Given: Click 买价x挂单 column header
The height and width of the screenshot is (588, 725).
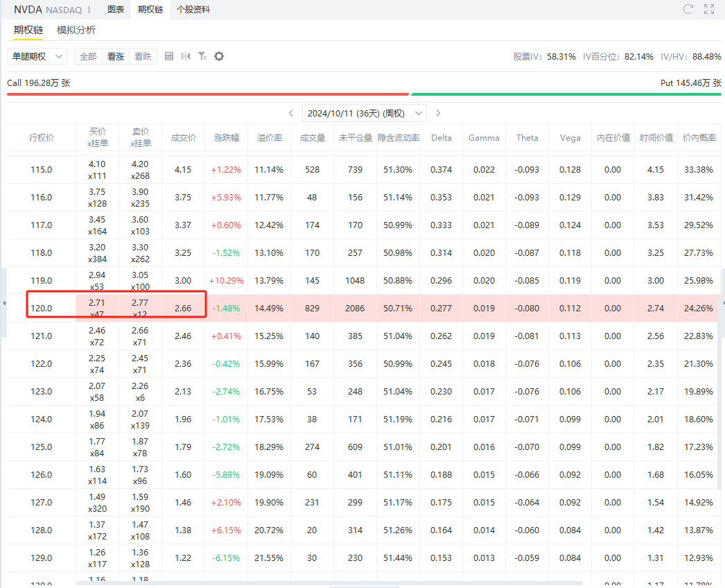Looking at the screenshot, I should [98, 137].
